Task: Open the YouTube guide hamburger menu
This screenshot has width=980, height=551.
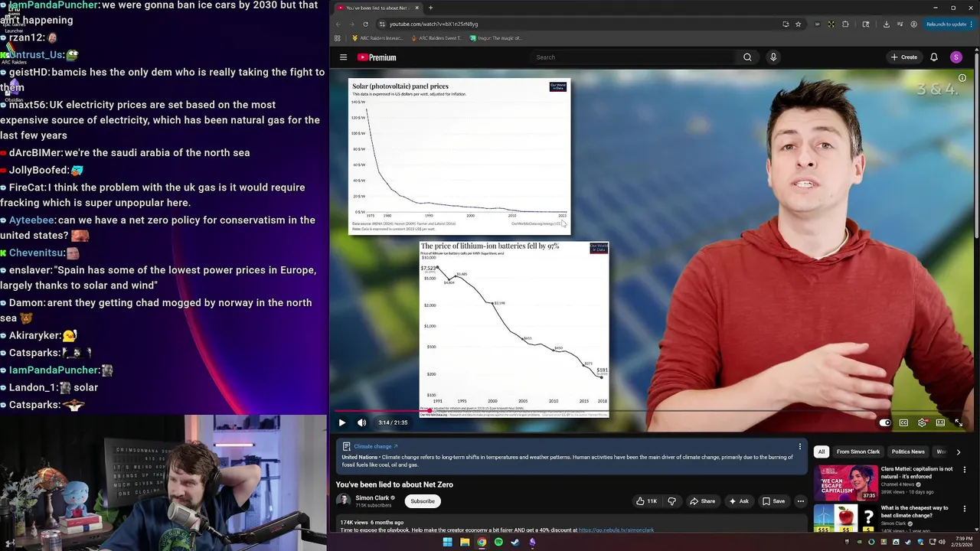Action: pyautogui.click(x=343, y=57)
